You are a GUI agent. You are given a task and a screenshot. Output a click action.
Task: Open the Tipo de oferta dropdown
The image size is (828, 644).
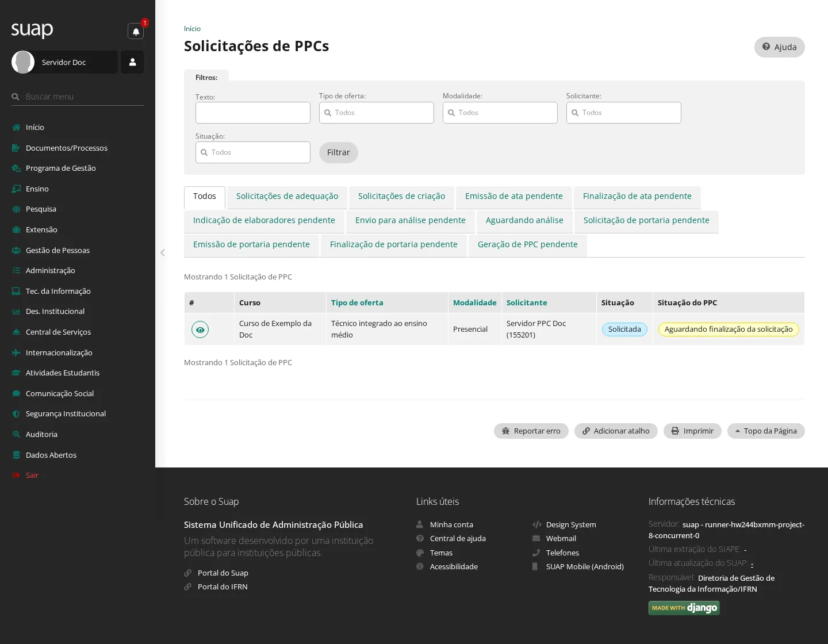tap(377, 113)
